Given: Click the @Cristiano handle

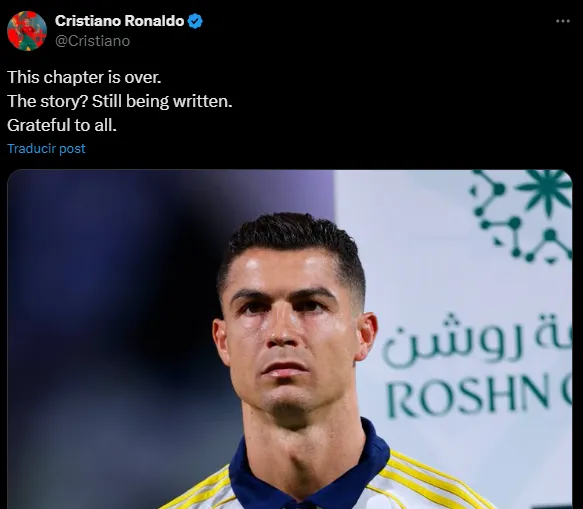Looking at the screenshot, I should coord(93,41).
